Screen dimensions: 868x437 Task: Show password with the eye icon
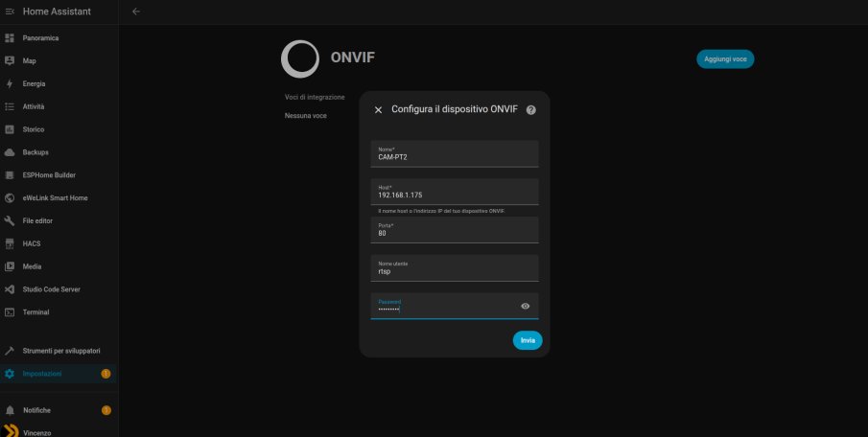tap(526, 306)
